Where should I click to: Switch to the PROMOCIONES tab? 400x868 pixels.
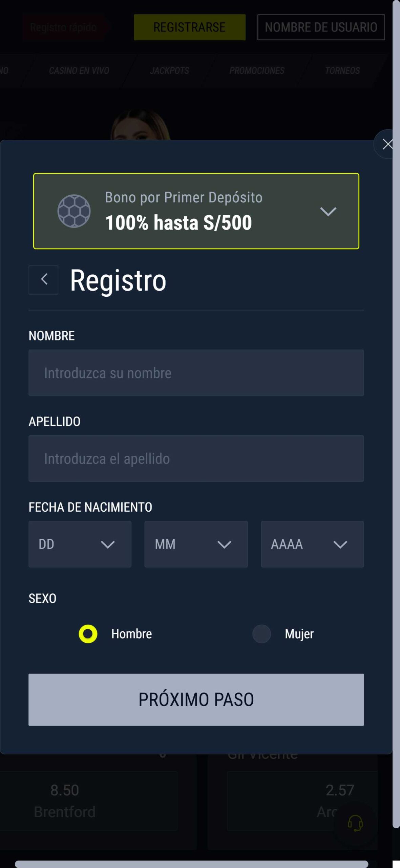(257, 71)
